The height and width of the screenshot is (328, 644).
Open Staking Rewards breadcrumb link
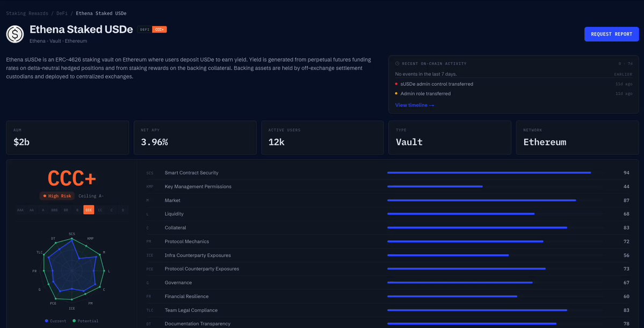click(x=26, y=13)
